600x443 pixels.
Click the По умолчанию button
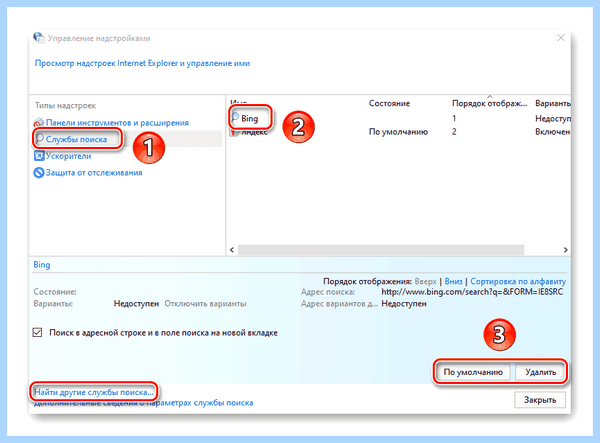[473, 372]
